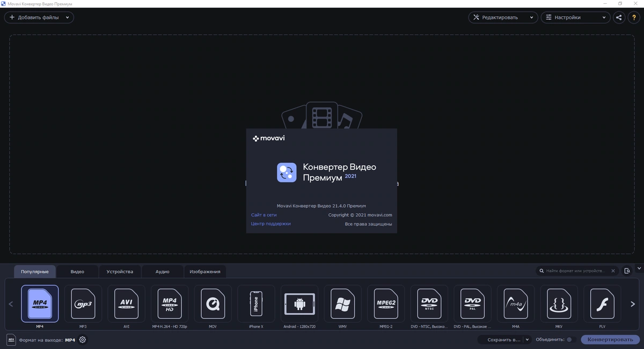The image size is (644, 349).
Task: Pick the MKV format preset
Action: point(559,303)
